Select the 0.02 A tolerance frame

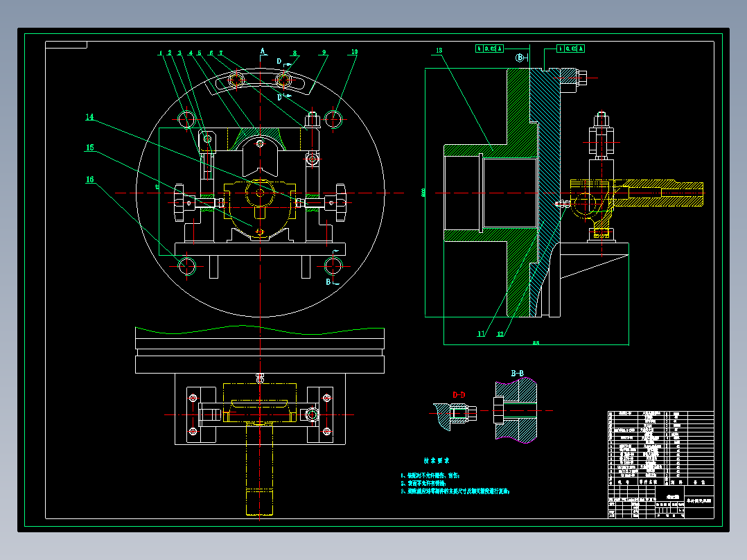[489, 49]
